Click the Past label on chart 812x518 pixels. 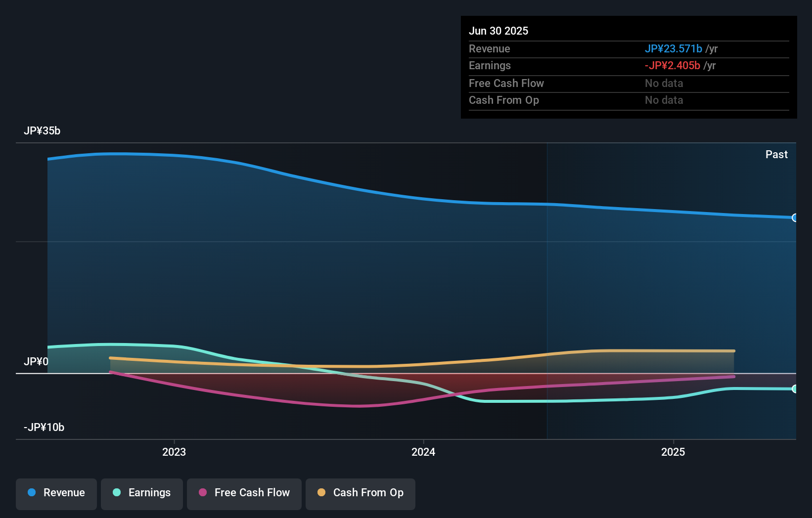point(776,154)
